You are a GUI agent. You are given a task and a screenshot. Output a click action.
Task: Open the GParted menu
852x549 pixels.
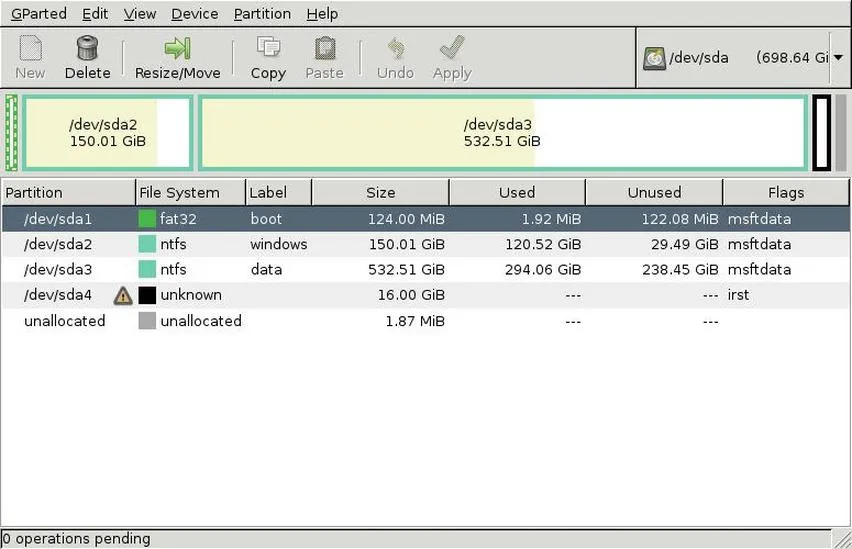(x=39, y=14)
